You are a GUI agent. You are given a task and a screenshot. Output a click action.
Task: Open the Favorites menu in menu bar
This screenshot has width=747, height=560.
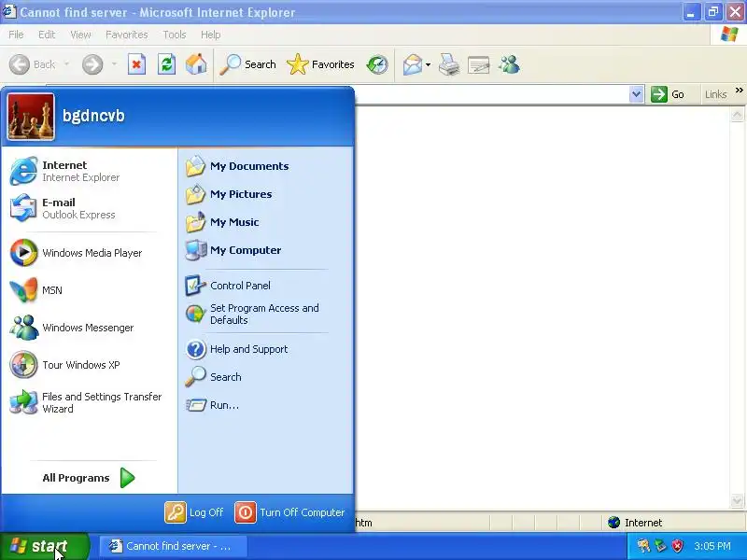coord(127,35)
